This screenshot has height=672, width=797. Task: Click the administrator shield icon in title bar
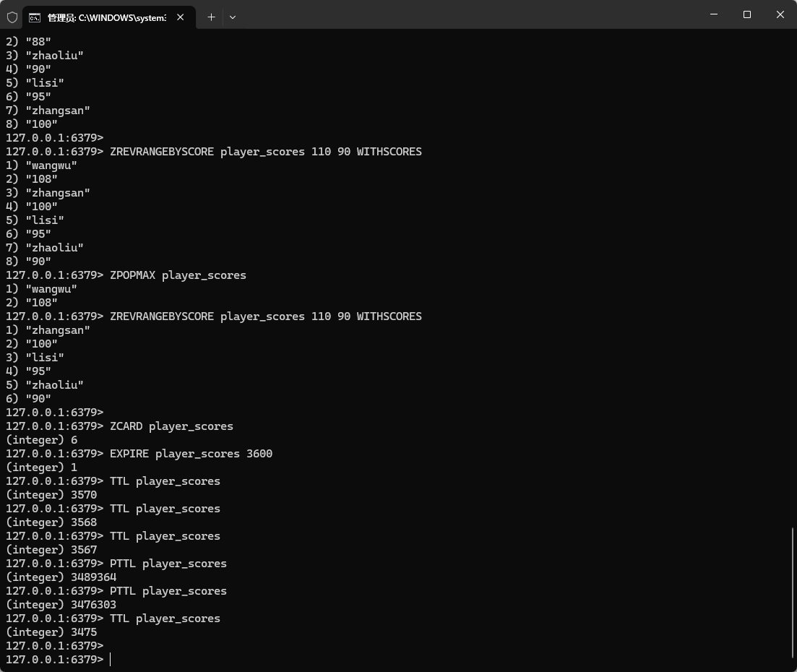(x=12, y=17)
